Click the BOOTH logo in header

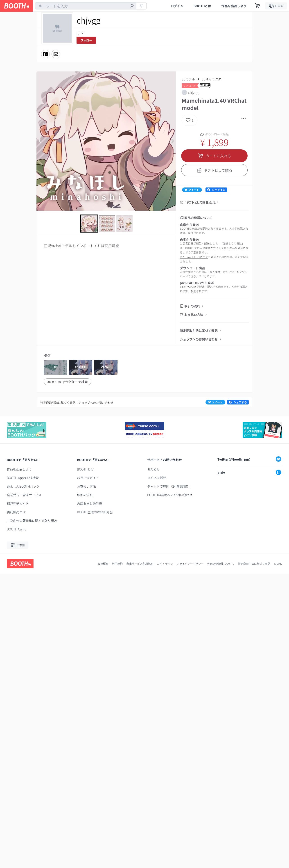click(16, 6)
